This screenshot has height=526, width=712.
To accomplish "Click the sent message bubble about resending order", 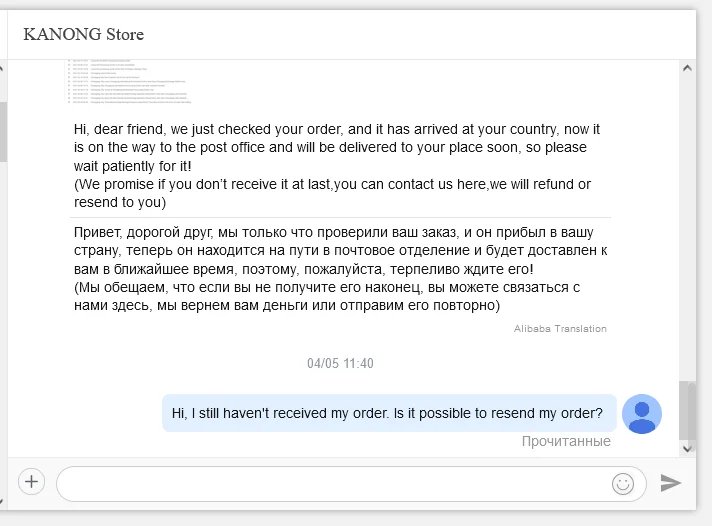I will (x=388, y=413).
